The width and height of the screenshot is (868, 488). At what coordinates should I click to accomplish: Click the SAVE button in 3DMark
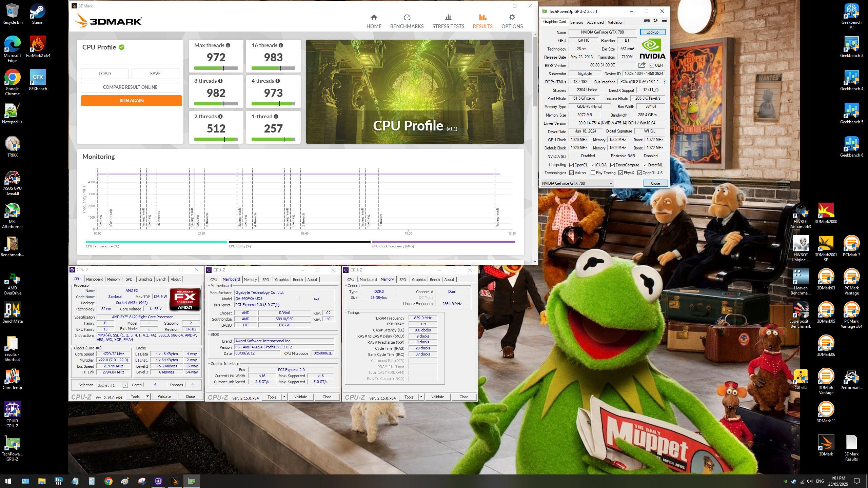(x=155, y=74)
